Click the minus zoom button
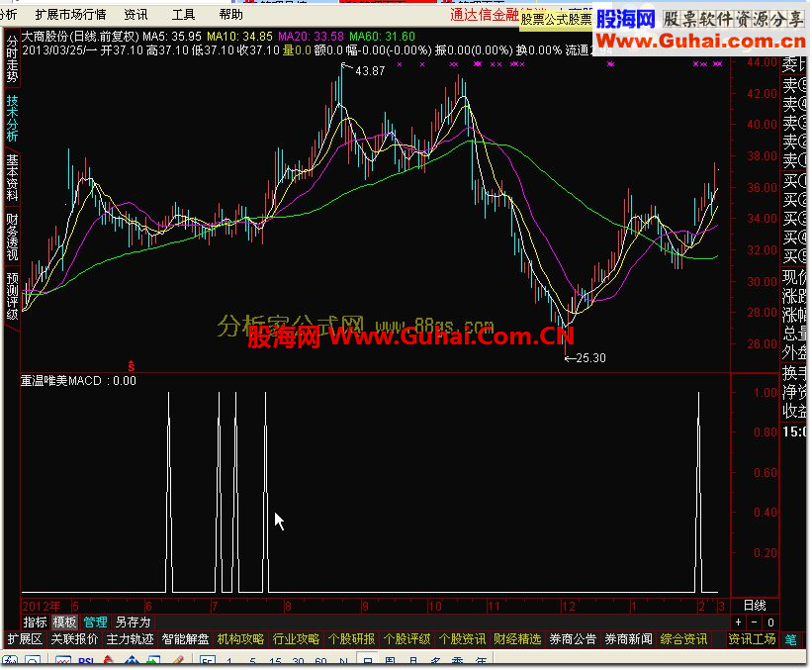 [754, 622]
